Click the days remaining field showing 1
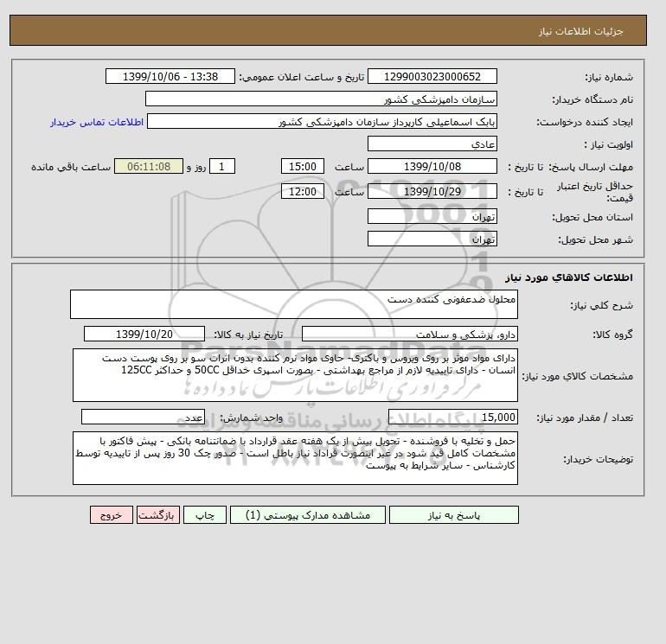666x644 pixels. 221,167
